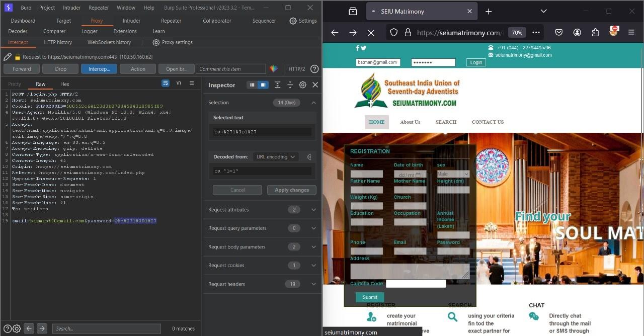The image size is (644, 336).
Task: Click the Open browser button
Action: pos(177,69)
